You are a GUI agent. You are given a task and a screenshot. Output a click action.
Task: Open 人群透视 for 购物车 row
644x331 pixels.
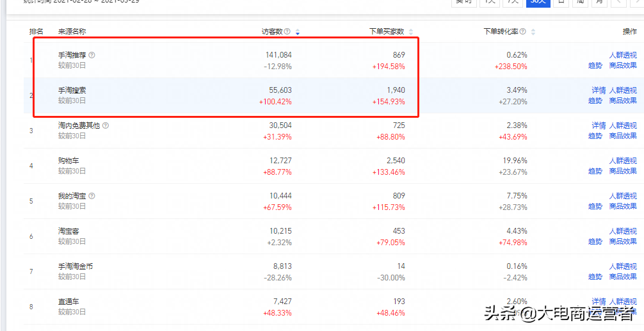[x=623, y=161]
